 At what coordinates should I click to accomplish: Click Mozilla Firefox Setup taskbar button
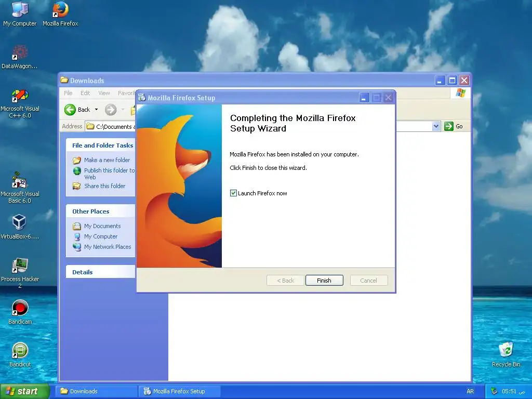click(179, 391)
